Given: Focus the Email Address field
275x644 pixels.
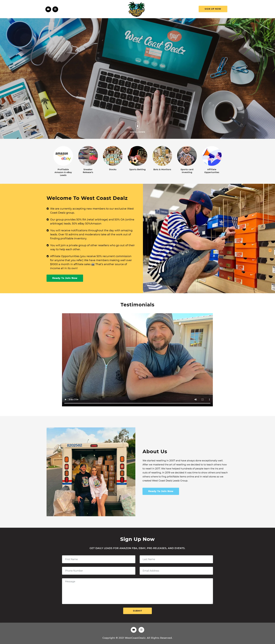Looking at the screenshot, I should (176, 571).
